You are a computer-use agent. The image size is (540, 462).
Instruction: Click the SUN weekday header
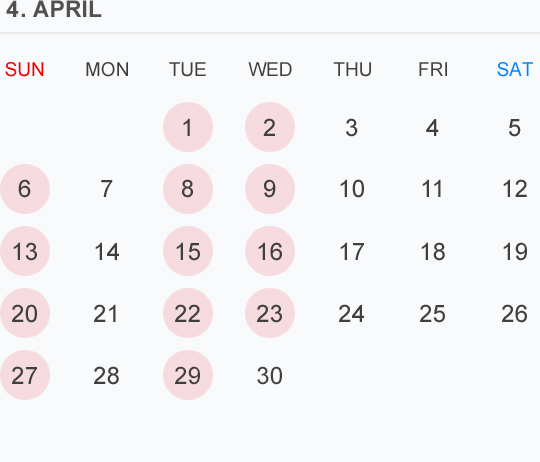[25, 70]
